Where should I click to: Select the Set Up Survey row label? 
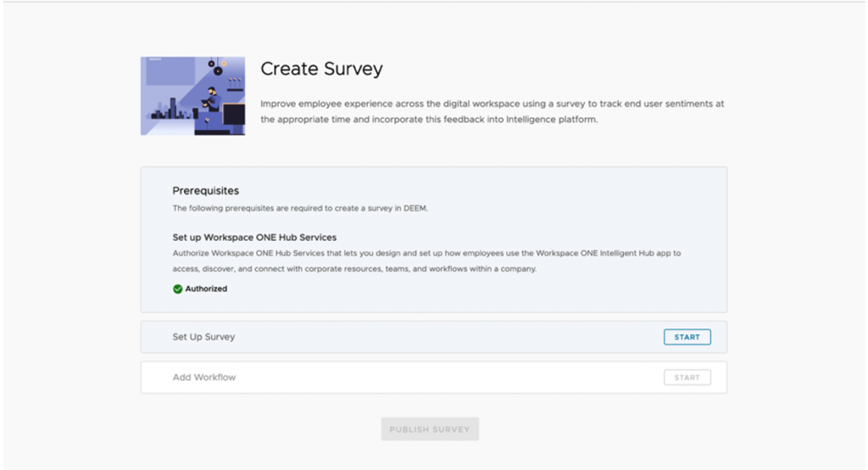pos(203,337)
